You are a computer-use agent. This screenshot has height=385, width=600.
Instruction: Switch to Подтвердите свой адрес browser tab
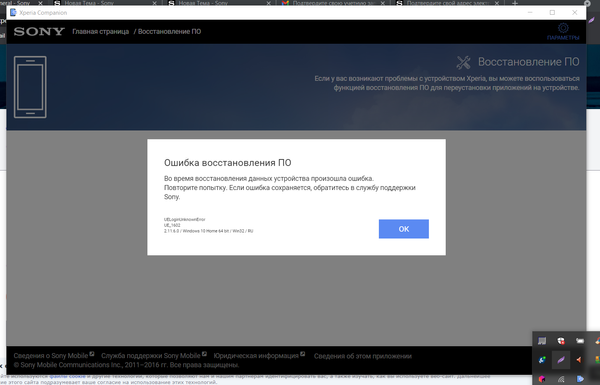(448, 3)
